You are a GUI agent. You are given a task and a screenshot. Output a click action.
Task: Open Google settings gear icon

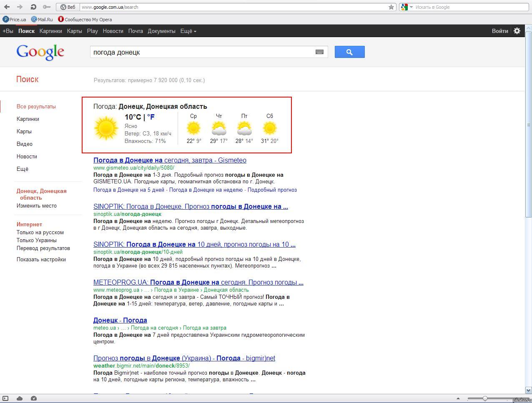click(517, 31)
